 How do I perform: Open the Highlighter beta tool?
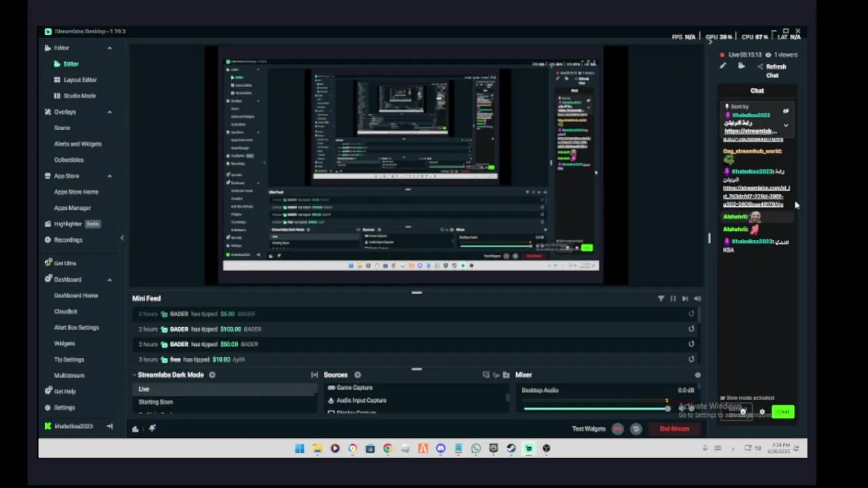coord(73,224)
